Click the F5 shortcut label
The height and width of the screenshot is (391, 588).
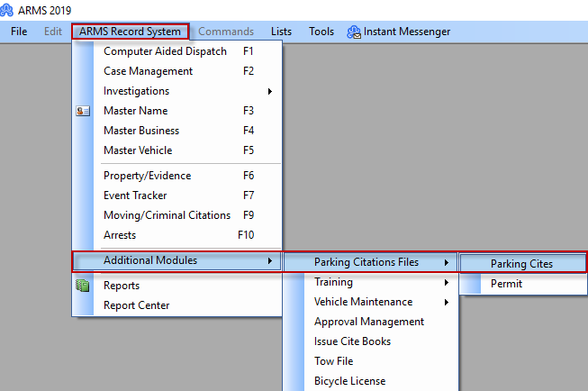click(x=249, y=150)
